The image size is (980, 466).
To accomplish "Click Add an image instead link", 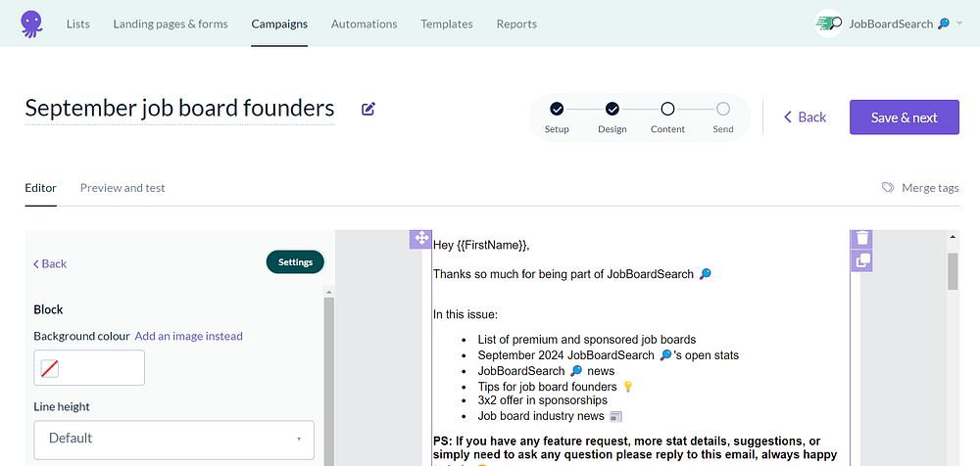I will 189,336.
